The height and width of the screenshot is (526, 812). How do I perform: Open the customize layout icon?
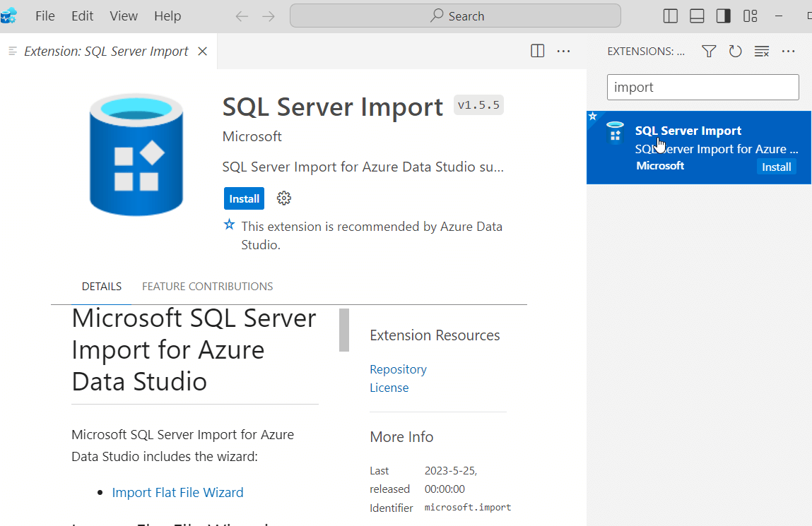(x=750, y=16)
